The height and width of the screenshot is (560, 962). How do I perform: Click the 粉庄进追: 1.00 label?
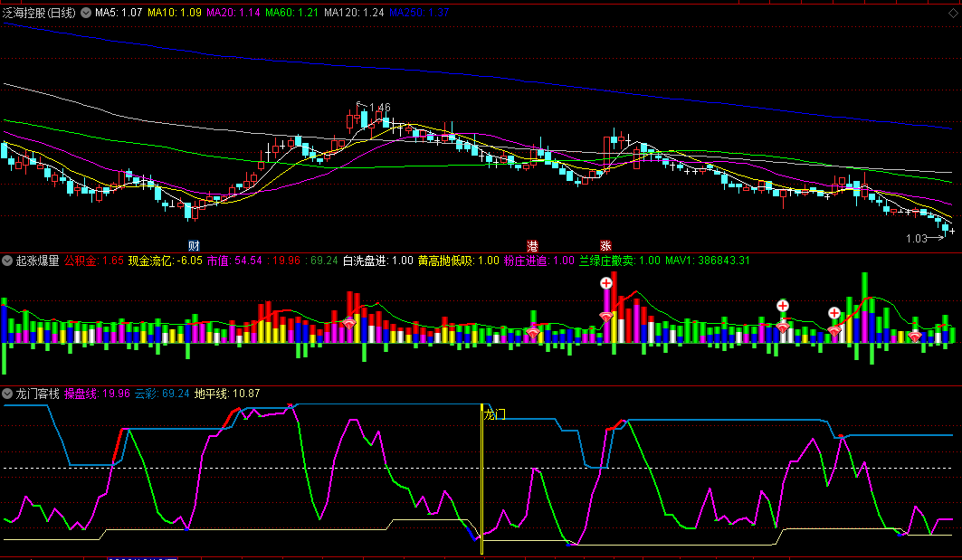point(539,261)
